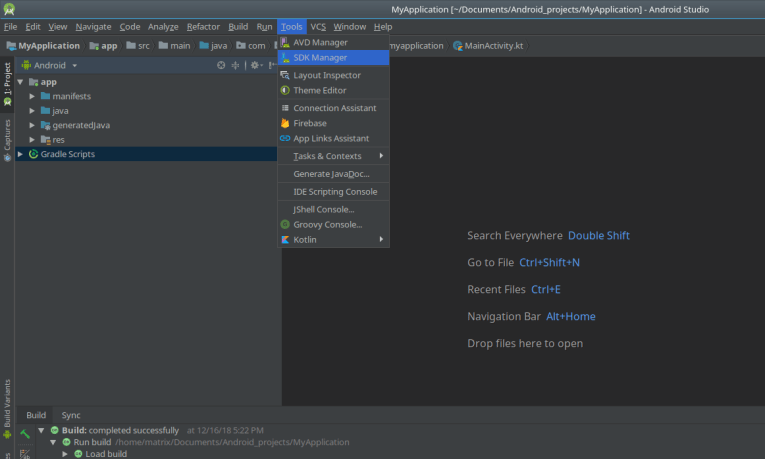The width and height of the screenshot is (765, 459).
Task: Click the App Links Assistant icon
Action: pyautogui.click(x=285, y=139)
